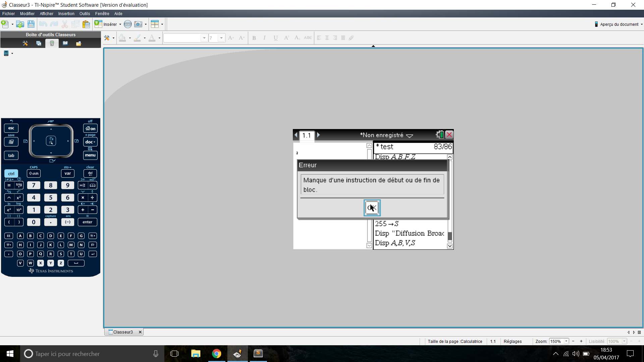Click the camera screen capture icon
644x362 pixels.
[138, 24]
